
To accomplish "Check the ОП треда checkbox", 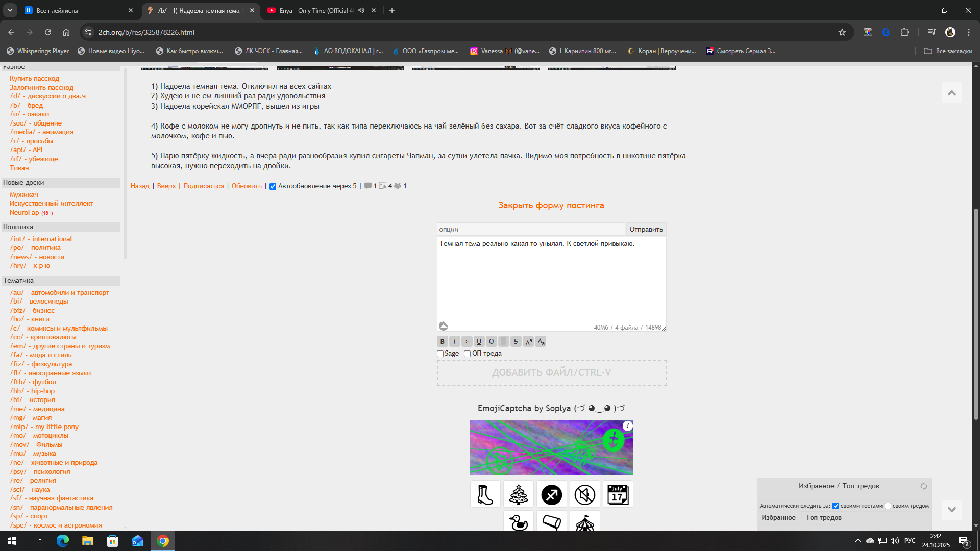I will point(467,354).
